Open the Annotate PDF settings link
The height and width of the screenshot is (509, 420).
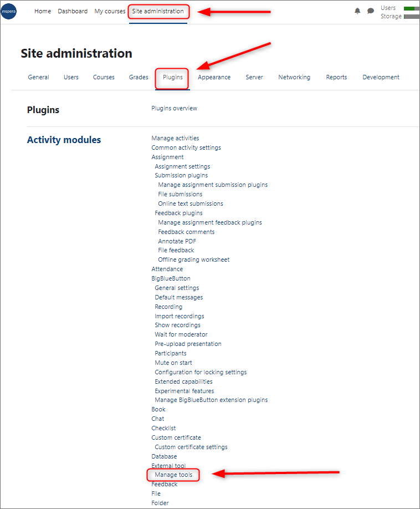coord(177,241)
